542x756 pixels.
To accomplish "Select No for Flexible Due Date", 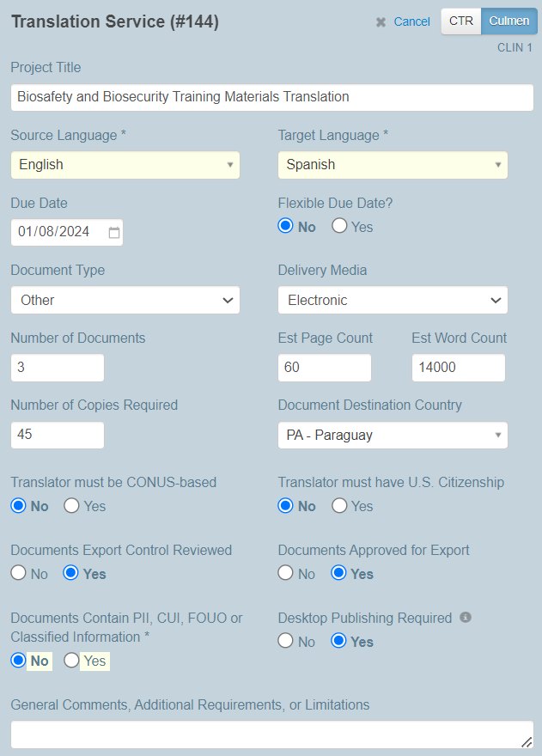I will tap(285, 226).
